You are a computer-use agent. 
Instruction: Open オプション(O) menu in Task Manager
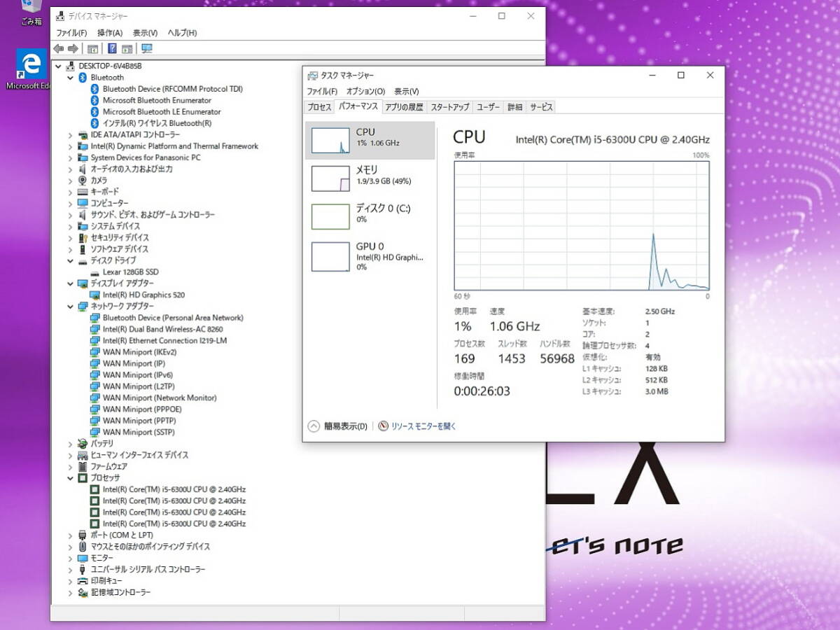(x=365, y=91)
